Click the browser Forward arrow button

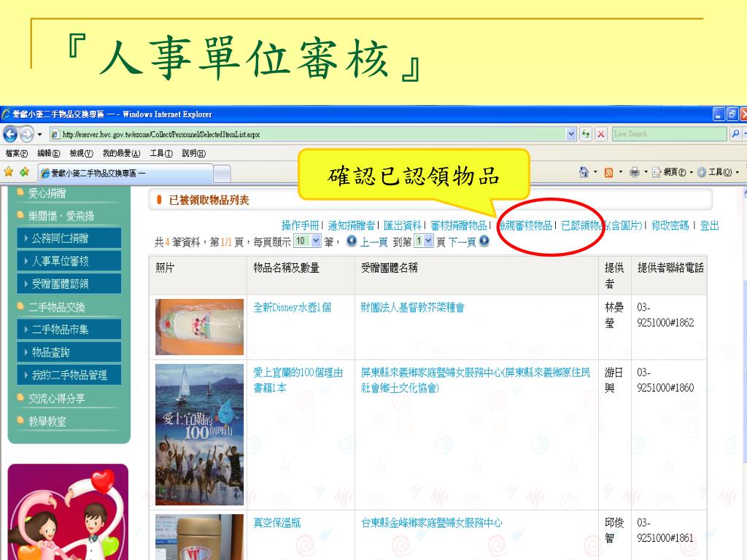tap(27, 134)
